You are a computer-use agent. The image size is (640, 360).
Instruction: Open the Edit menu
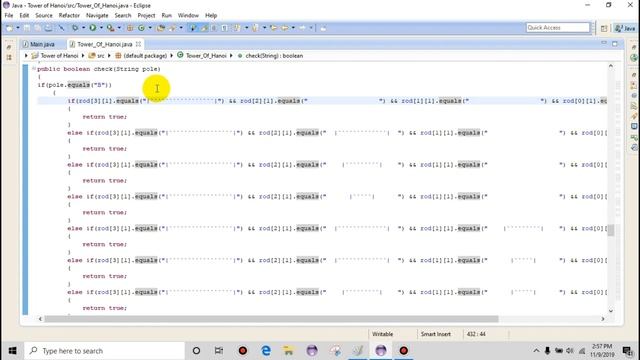tap(24, 16)
